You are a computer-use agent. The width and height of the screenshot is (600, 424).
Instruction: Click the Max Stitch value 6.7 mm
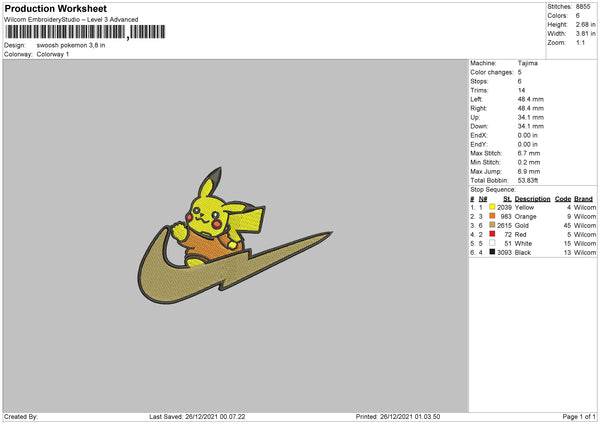(x=529, y=153)
